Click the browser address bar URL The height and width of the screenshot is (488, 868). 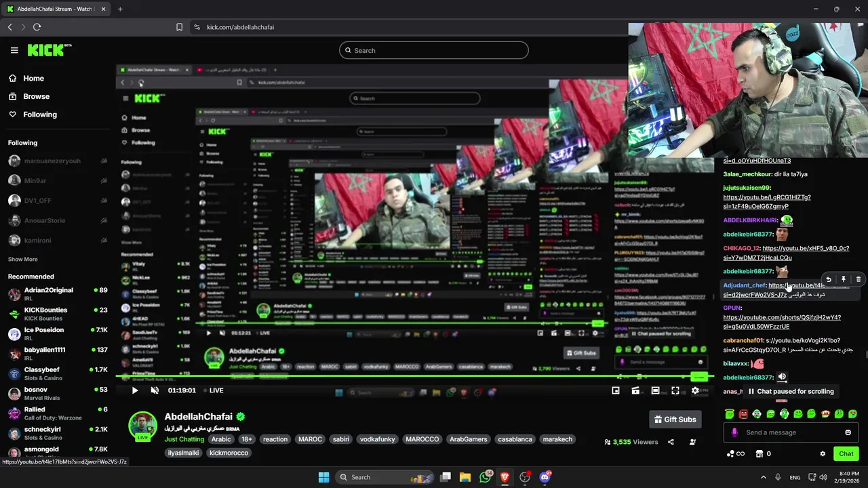(x=240, y=27)
